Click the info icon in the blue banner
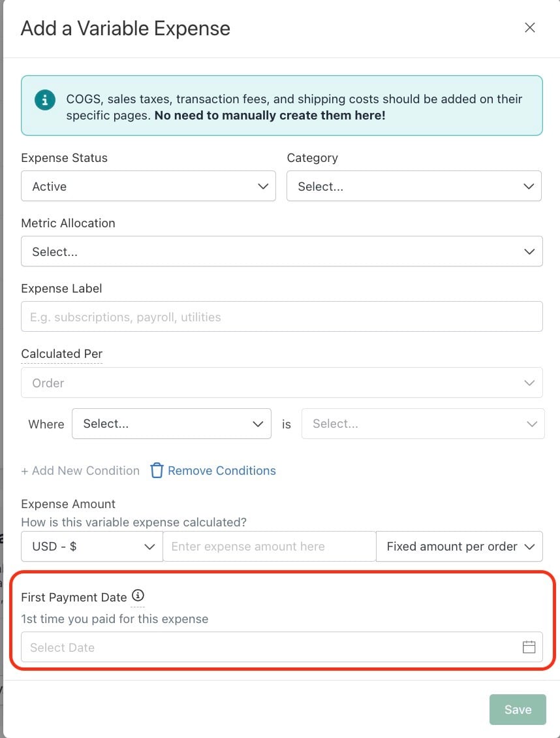Viewport: 560px width, 738px height. [45, 100]
